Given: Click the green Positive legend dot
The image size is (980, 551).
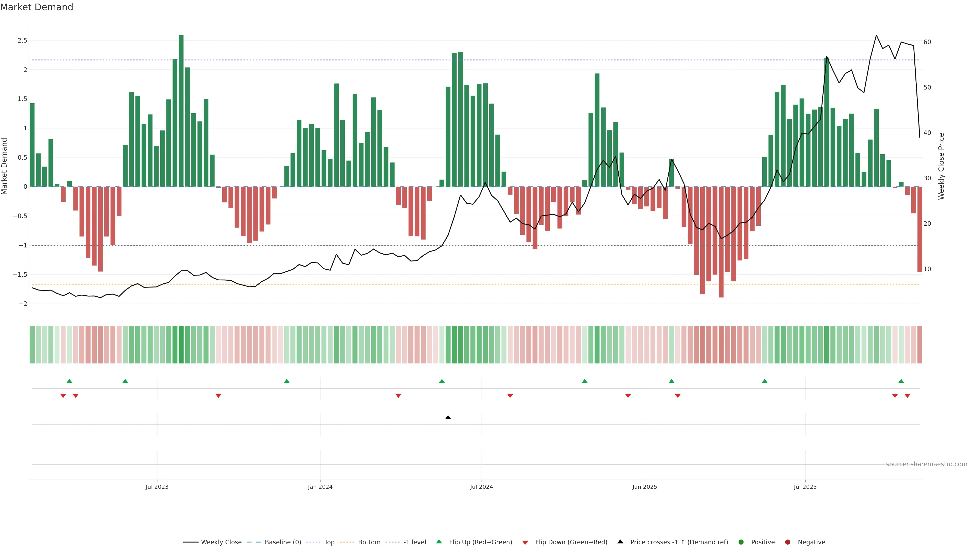Looking at the screenshot, I should pos(741,542).
